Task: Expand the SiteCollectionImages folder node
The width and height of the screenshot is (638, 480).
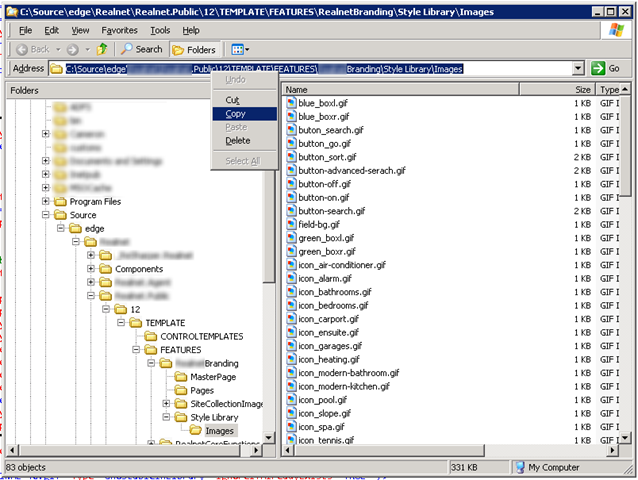Action: 166,404
